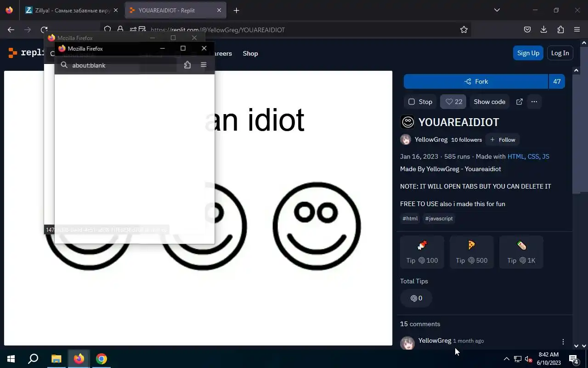Open File Explorer from the taskbar
This screenshot has width=588, height=368.
click(56, 359)
